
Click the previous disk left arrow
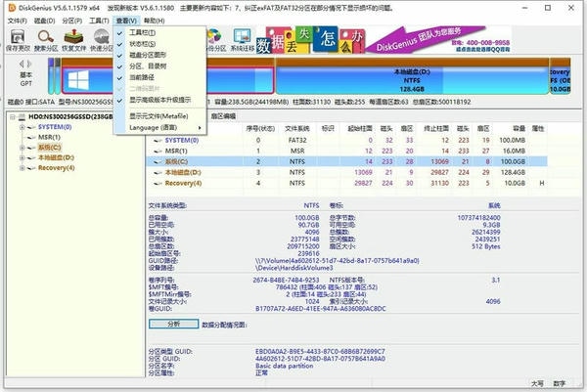coord(22,64)
